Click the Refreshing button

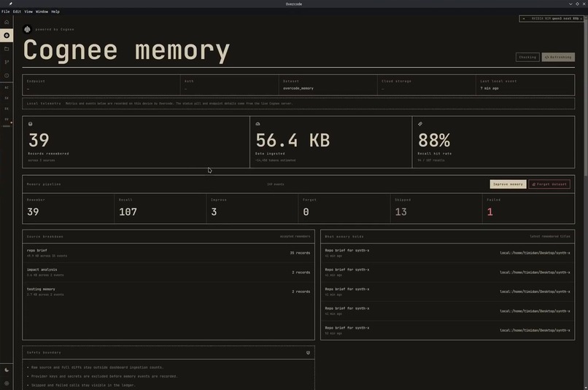click(x=558, y=57)
